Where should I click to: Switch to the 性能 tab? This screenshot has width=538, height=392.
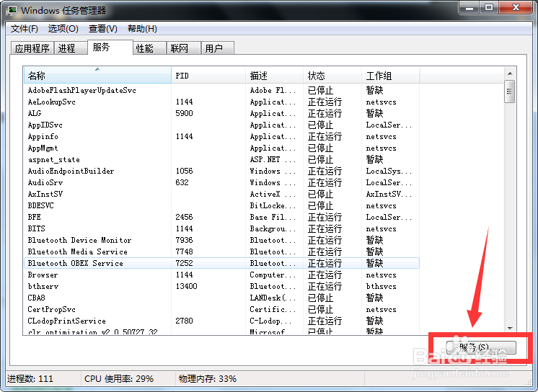pyautogui.click(x=149, y=48)
